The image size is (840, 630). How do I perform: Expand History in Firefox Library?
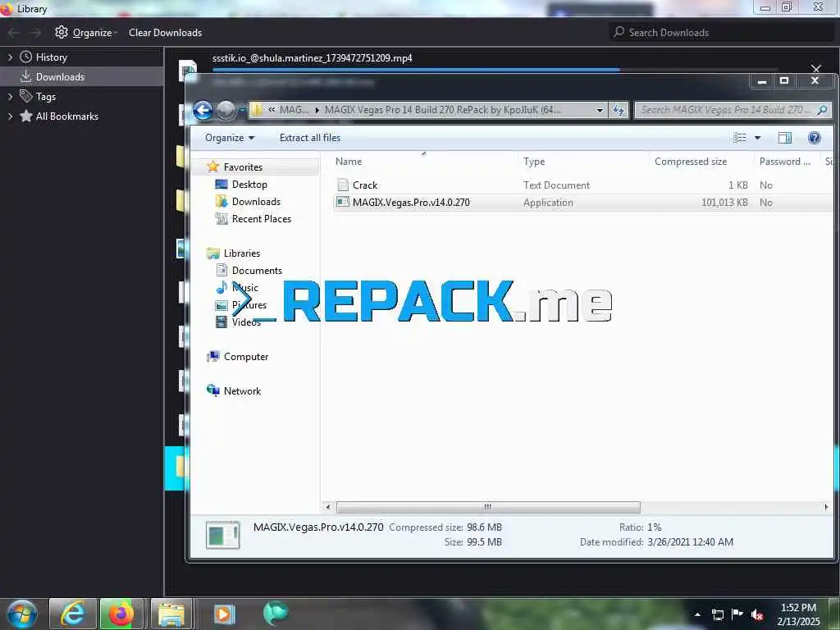[x=10, y=57]
